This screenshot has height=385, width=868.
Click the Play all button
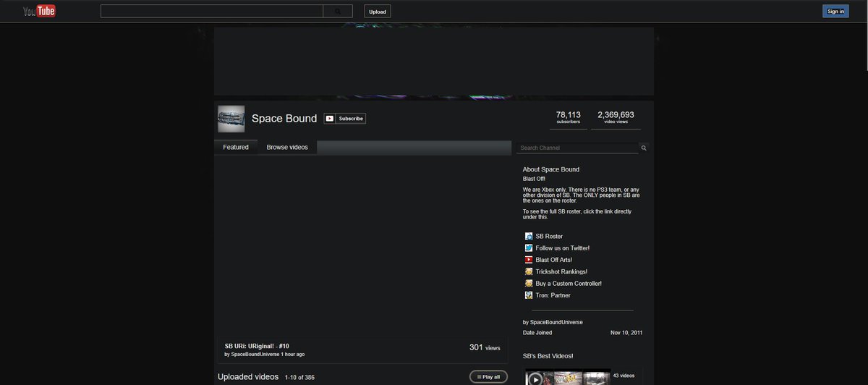pos(488,376)
